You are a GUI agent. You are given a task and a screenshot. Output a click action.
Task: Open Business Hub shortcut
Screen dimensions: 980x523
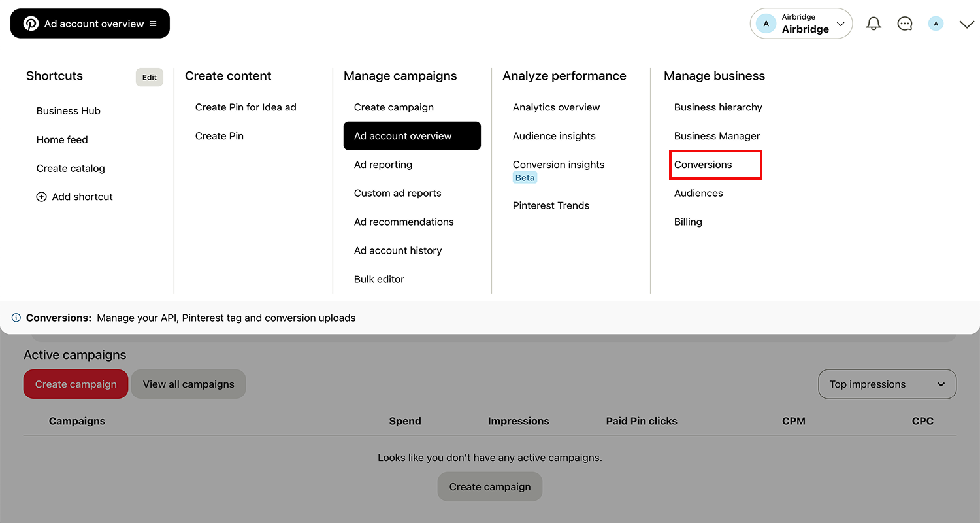pos(69,111)
